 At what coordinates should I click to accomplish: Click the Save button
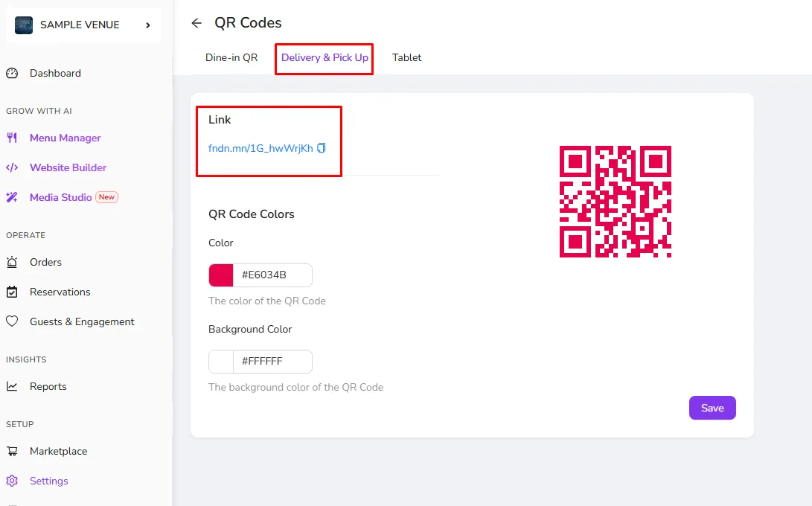tap(712, 408)
